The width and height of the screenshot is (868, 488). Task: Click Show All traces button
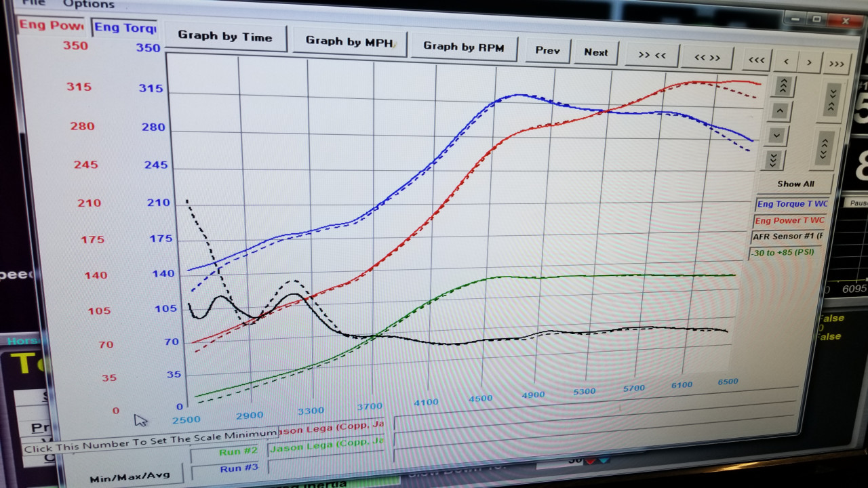click(x=795, y=184)
